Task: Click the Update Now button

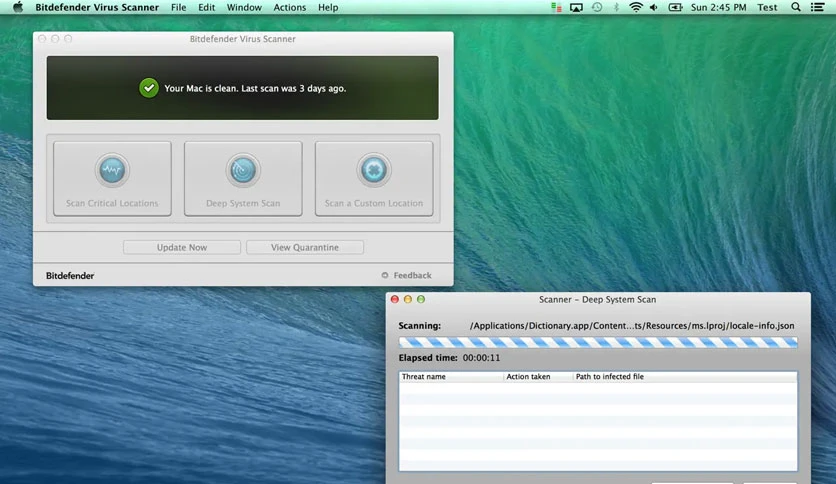Action: [182, 247]
